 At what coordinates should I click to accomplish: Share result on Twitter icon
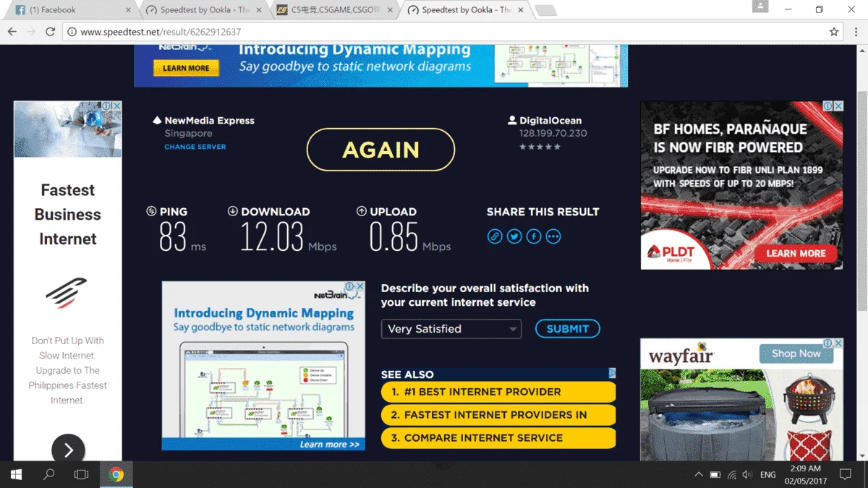(x=514, y=236)
